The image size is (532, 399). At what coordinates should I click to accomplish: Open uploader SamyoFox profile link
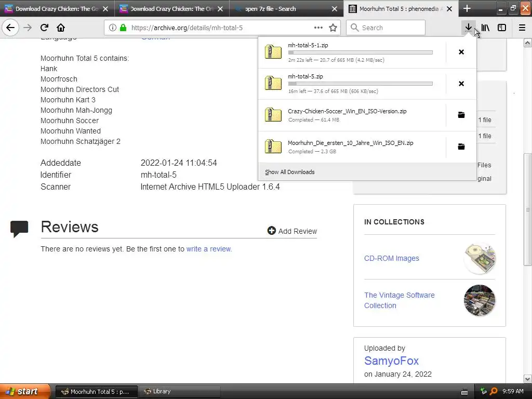392,361
